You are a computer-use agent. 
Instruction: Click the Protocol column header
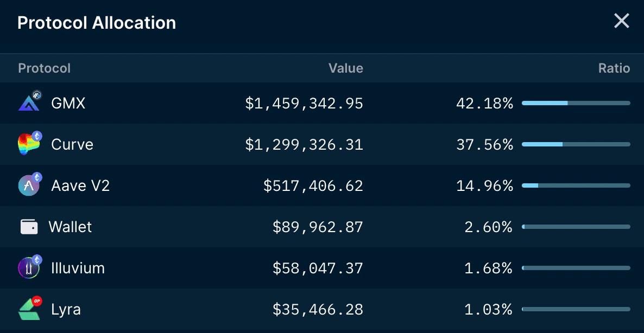pyautogui.click(x=44, y=68)
